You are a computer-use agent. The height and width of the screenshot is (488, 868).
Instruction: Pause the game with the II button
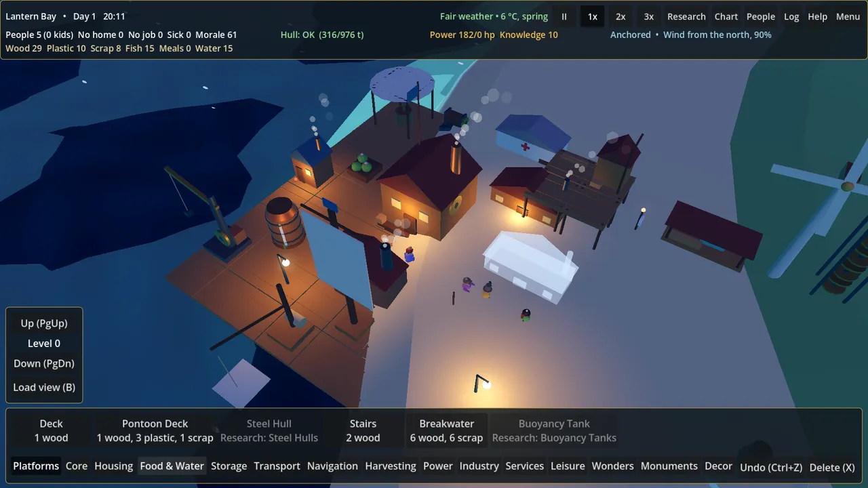click(564, 16)
